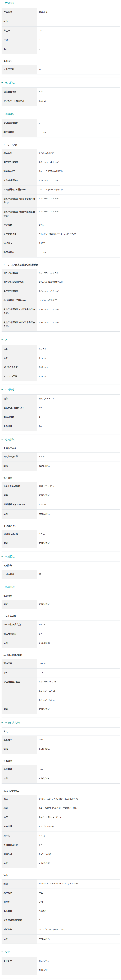Select the NS 35/7,5深度 value 55.5 mm

[x=43, y=367]
